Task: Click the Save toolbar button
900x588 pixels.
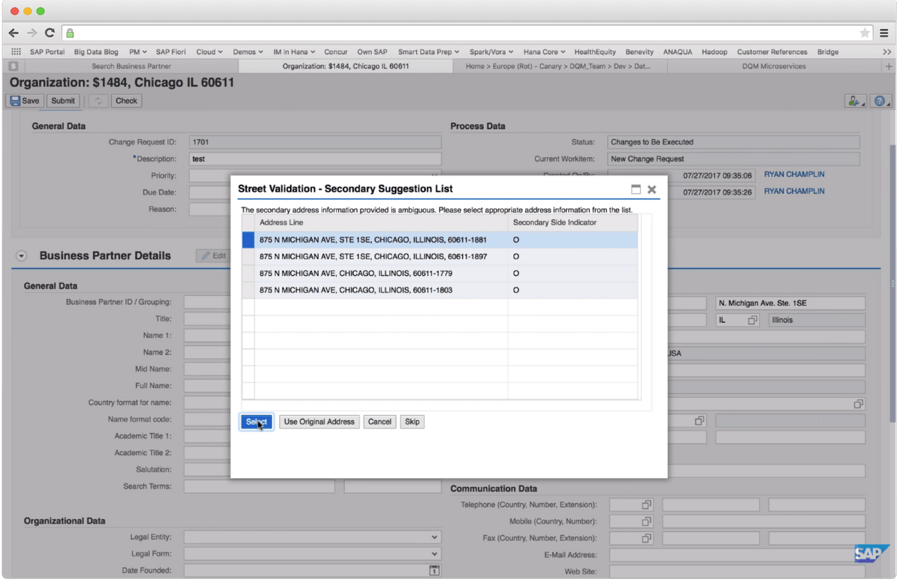Action: (24, 101)
